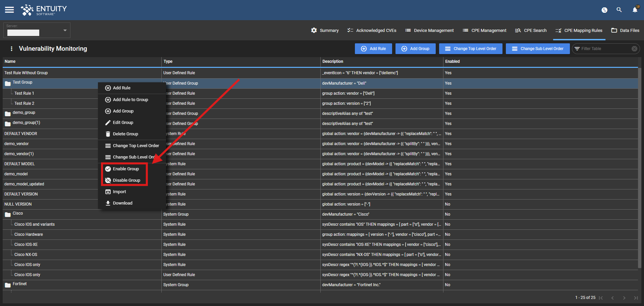Screen dimensions: 644x306
Task: Click the Entuity Software logo
Action: (x=44, y=10)
